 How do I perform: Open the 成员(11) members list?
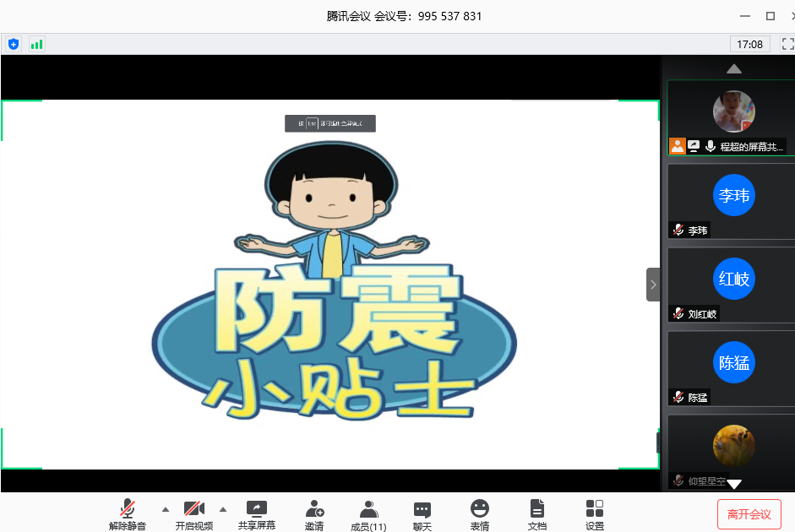pos(368,514)
